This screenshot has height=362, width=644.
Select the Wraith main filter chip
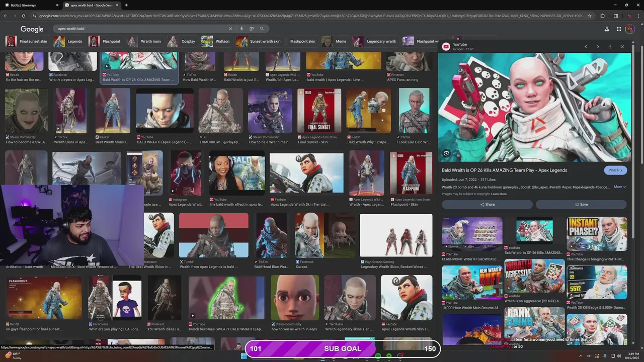pyautogui.click(x=145, y=41)
